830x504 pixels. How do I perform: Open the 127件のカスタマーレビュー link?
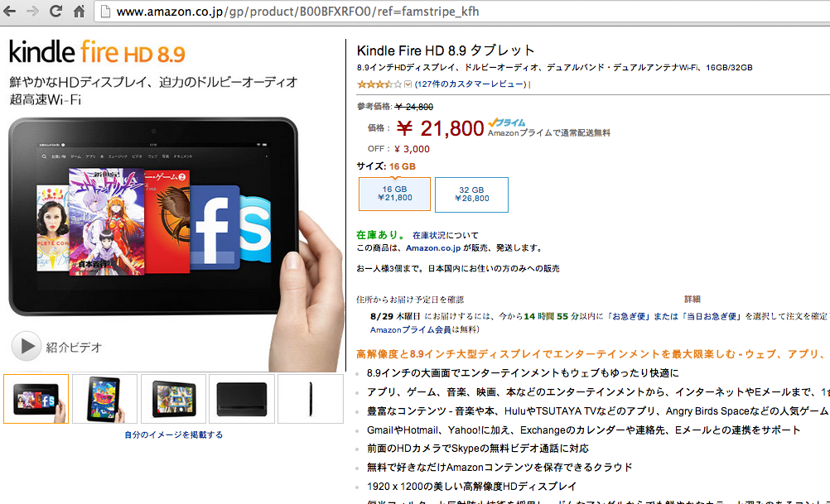(470, 84)
